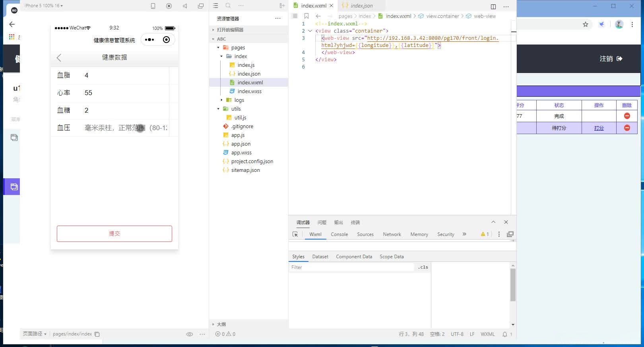Viewport: 644px width, 347px height.
Task: Click the styles panel vertical scrollbar
Action: pos(513,285)
